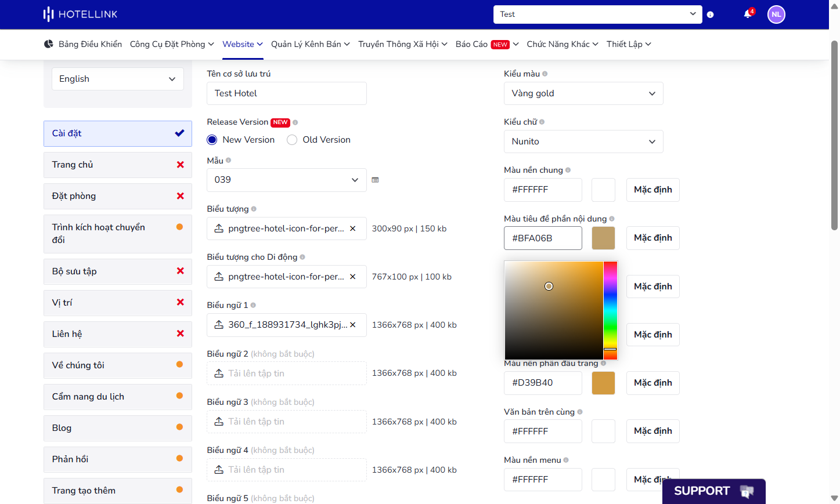840x504 pixels.
Task: Click Mặc định for Văn bản trên cùng
Action: 653,431
